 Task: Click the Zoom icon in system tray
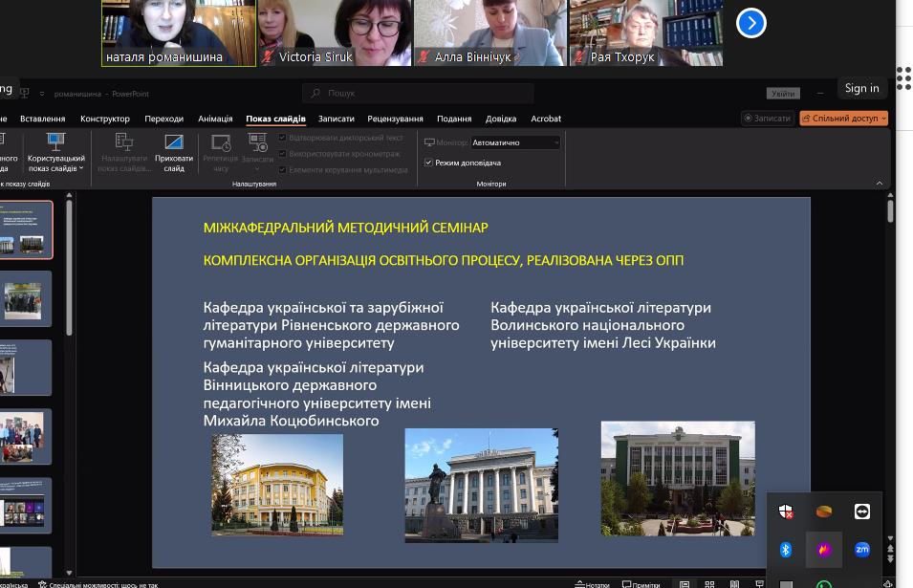(x=861, y=550)
